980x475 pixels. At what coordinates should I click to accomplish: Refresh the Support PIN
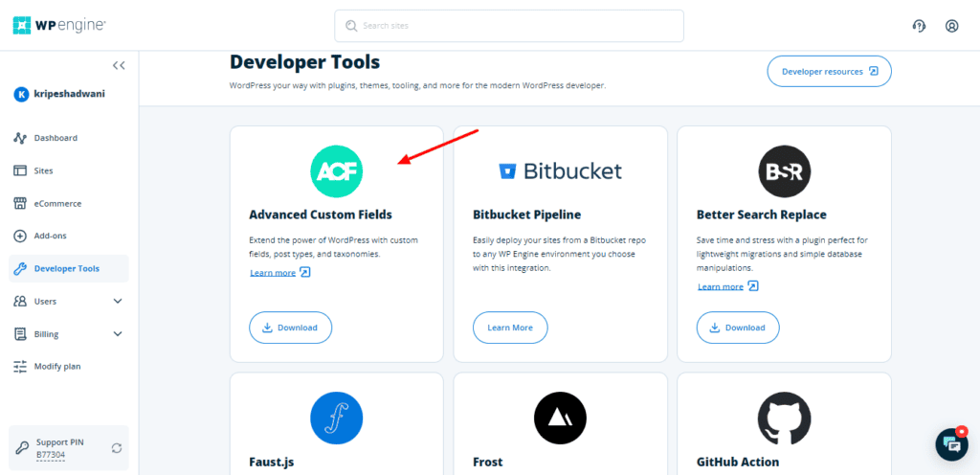pos(117,447)
